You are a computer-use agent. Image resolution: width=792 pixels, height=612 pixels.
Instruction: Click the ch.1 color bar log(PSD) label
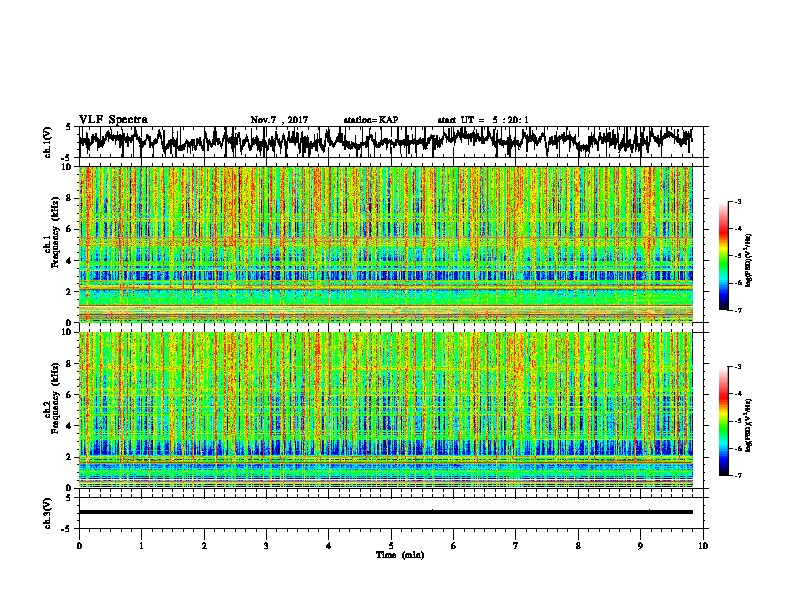748,260
